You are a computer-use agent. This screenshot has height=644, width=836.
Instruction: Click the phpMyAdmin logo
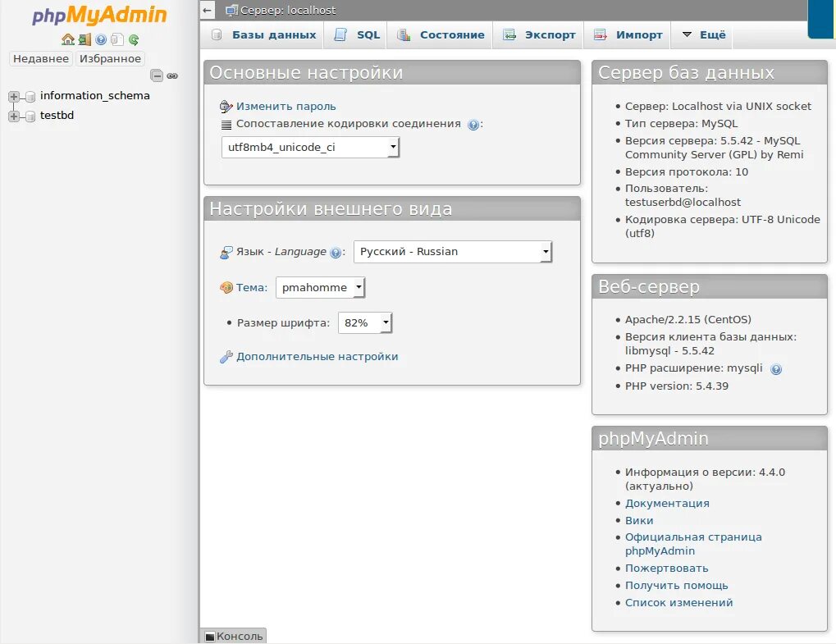99,15
